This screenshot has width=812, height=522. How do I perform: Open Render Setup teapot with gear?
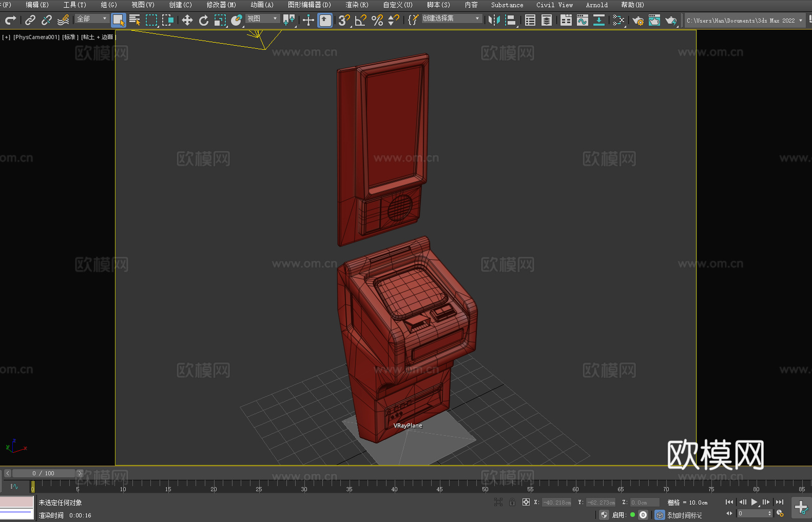[x=637, y=21]
